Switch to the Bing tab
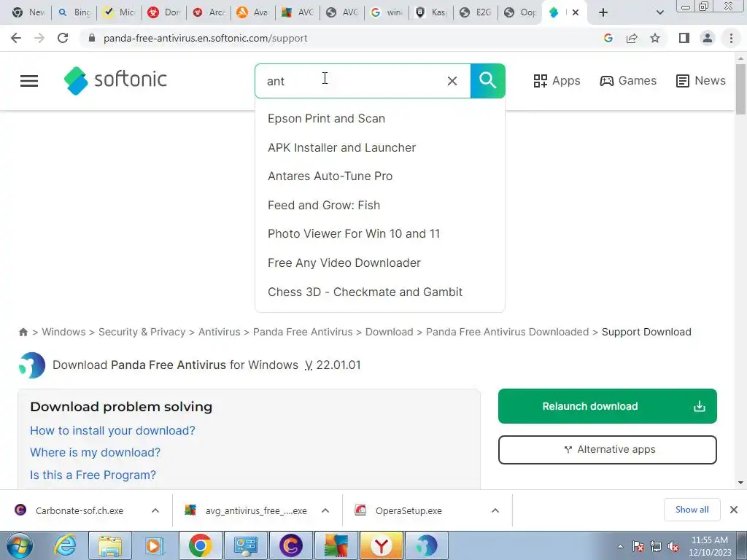The image size is (747, 560). pyautogui.click(x=74, y=12)
